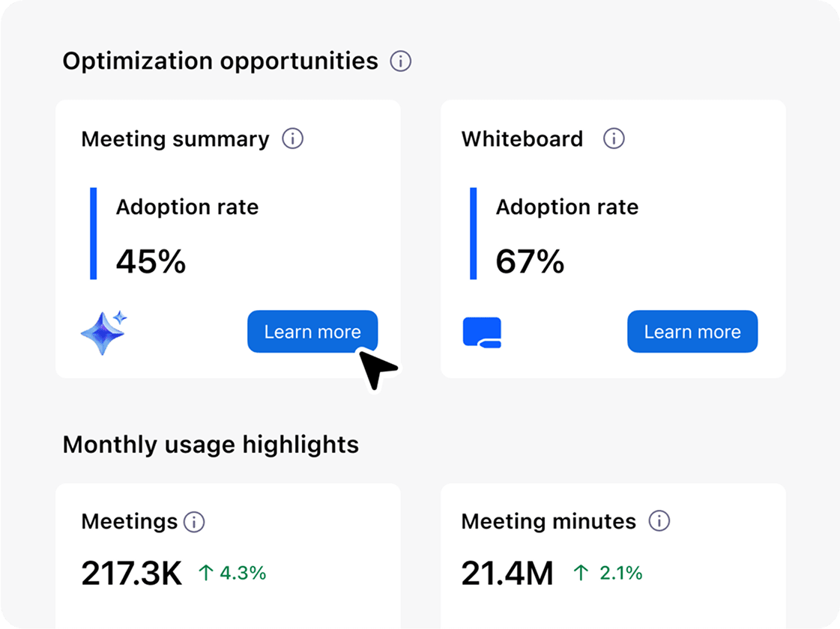Click the 217.3K meetings count
The width and height of the screenshot is (840, 629).
131,574
